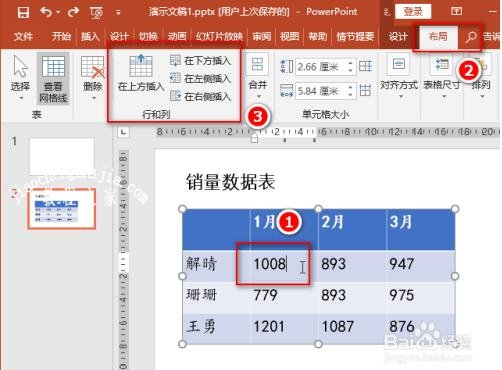Open the table tools 设计 tab
Viewport: 502px width, 370px height.
(398, 36)
